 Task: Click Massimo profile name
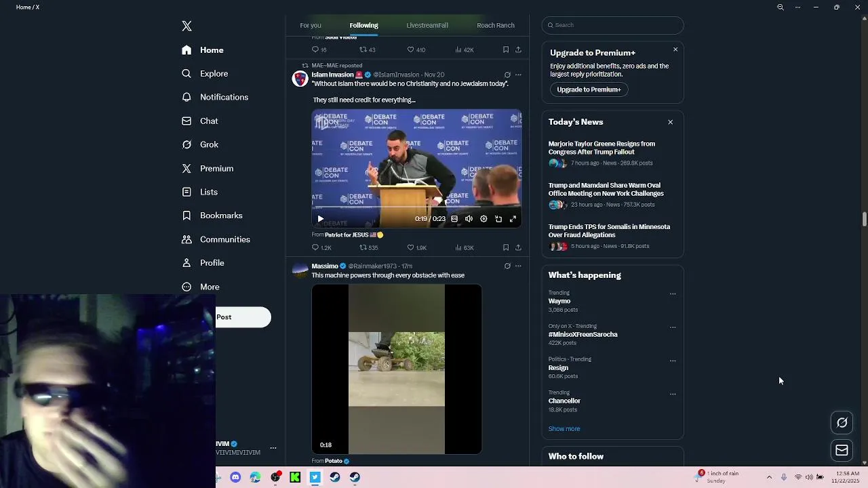click(x=325, y=266)
